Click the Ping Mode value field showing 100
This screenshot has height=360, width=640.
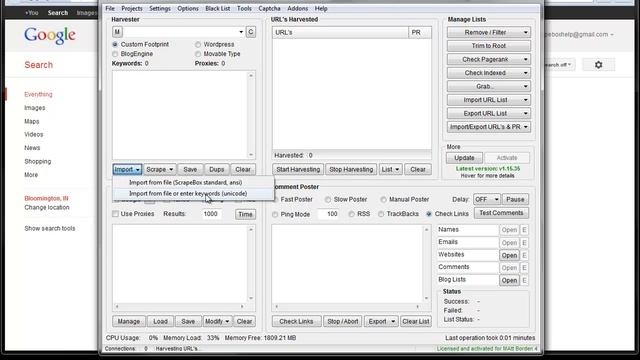pos(330,214)
